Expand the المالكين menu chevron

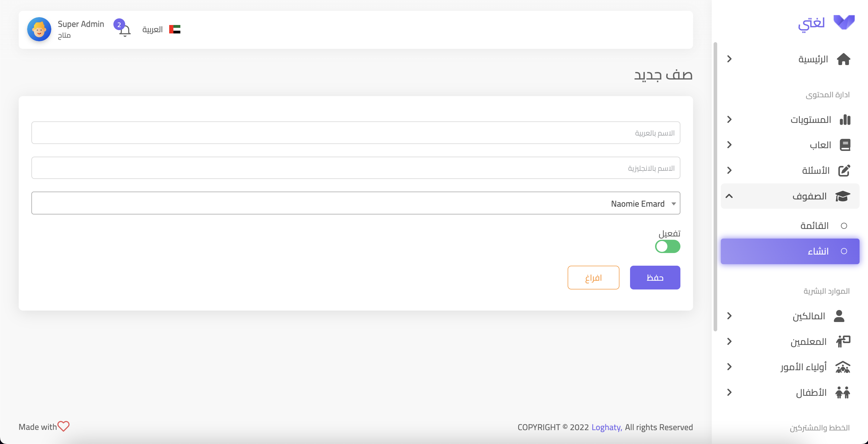click(729, 316)
